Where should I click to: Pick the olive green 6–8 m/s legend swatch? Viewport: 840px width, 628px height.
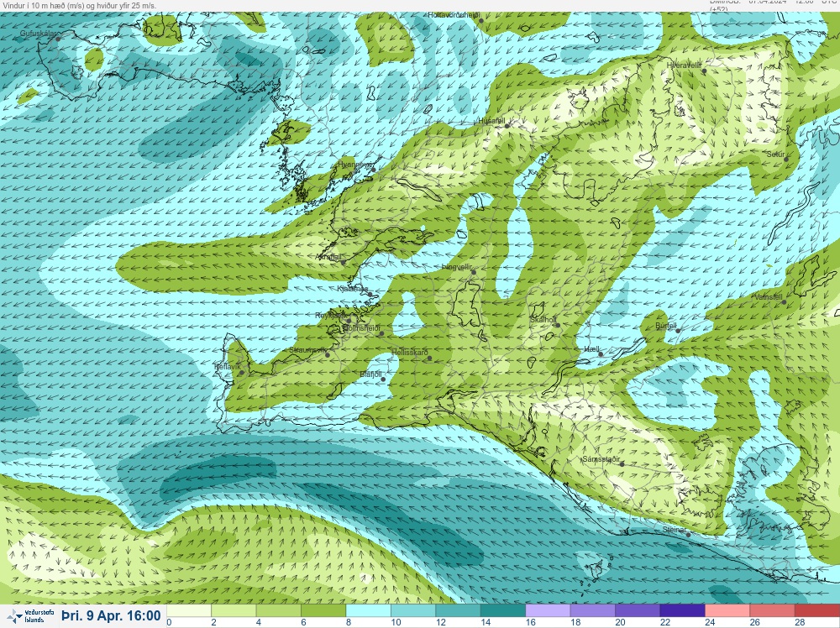click(x=323, y=611)
